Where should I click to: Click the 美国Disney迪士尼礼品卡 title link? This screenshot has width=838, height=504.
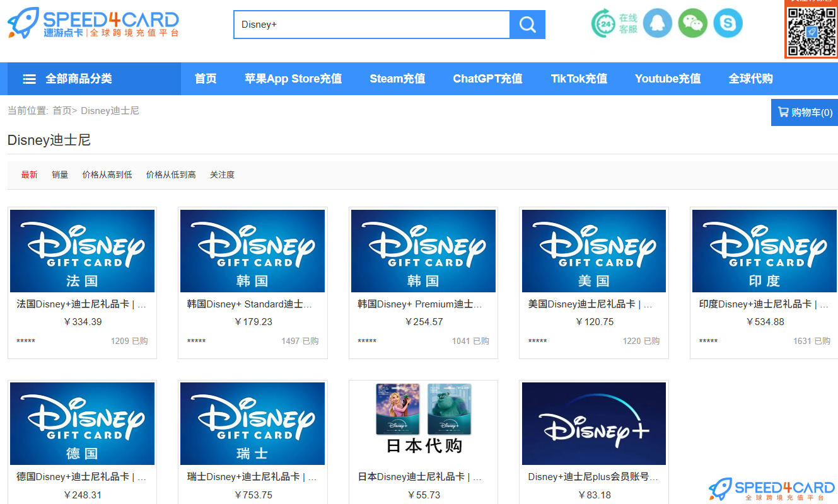click(x=590, y=304)
